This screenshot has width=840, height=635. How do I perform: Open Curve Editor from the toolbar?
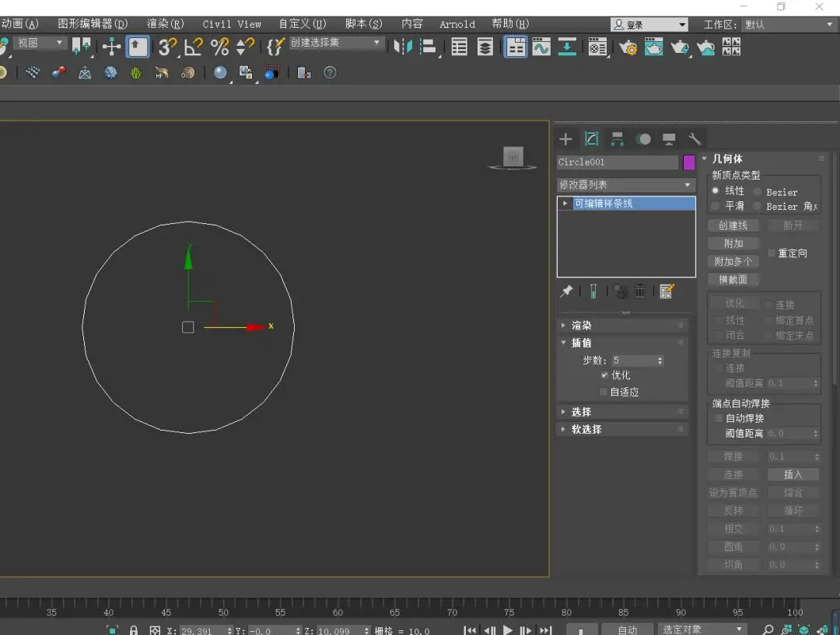(x=541, y=47)
